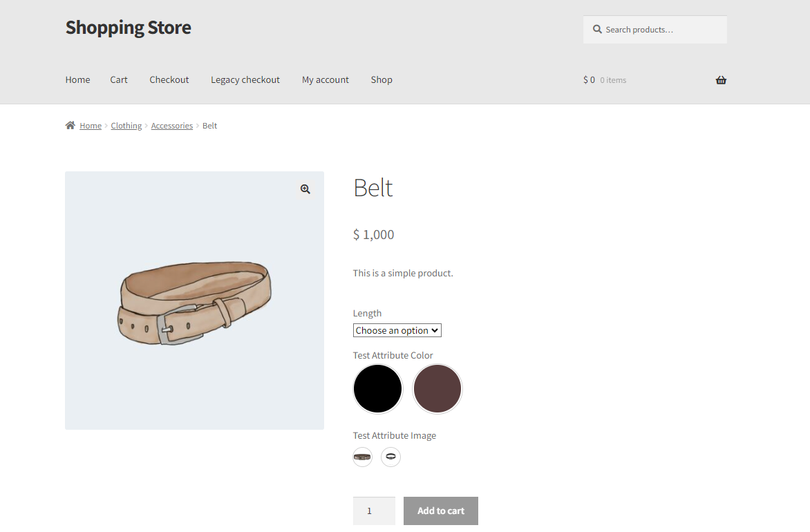This screenshot has width=810, height=532.
Task: Click the search magnifier icon
Action: click(597, 30)
